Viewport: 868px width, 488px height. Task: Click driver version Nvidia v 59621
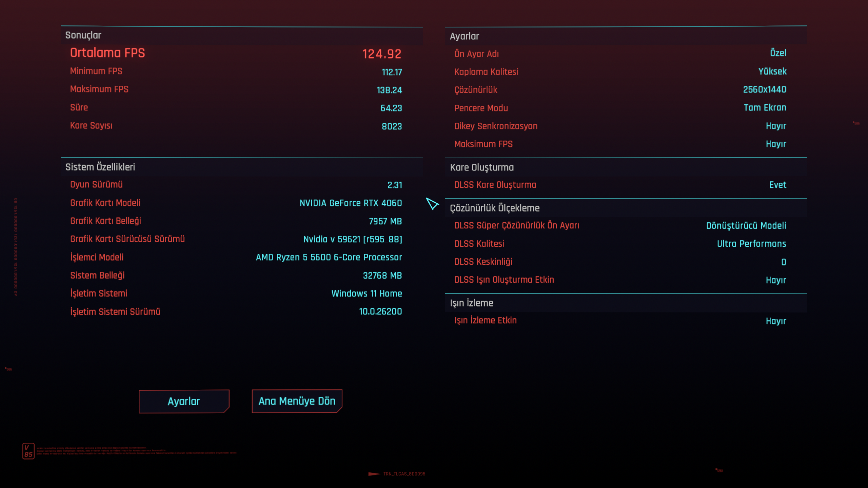click(353, 239)
